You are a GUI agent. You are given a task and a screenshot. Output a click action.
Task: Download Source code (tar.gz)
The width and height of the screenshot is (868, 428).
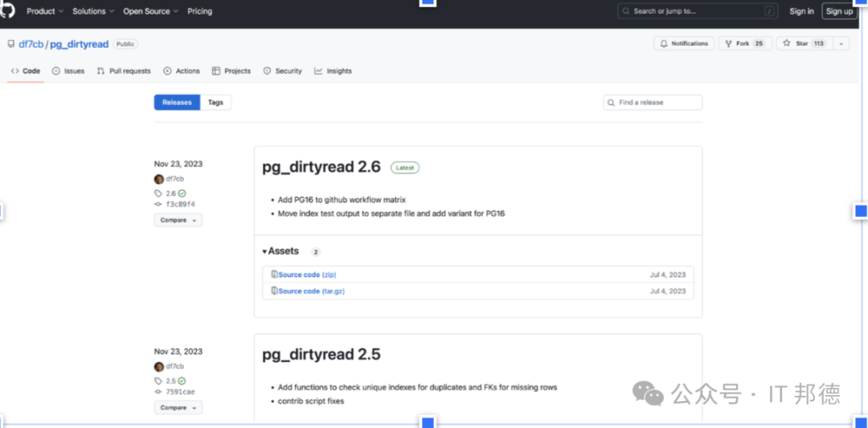312,291
